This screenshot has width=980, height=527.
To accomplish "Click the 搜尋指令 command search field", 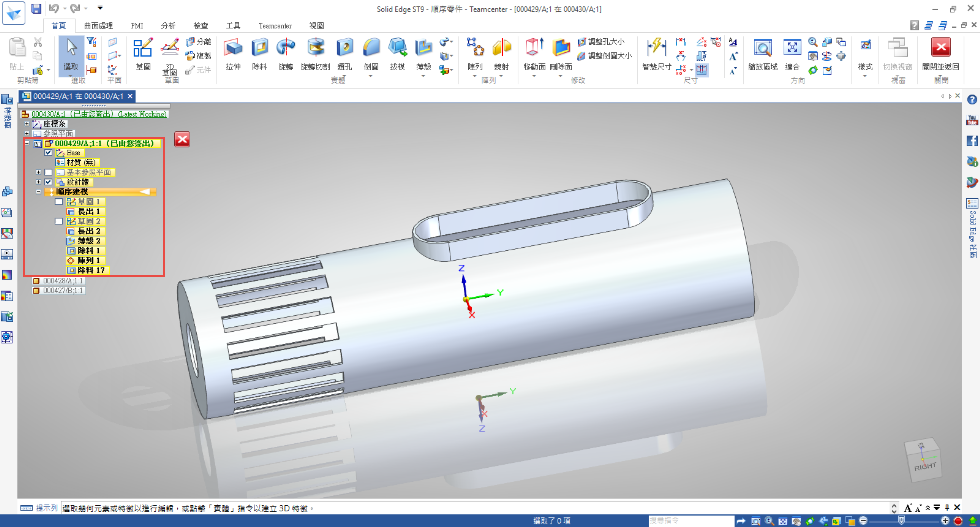I will [x=691, y=521].
